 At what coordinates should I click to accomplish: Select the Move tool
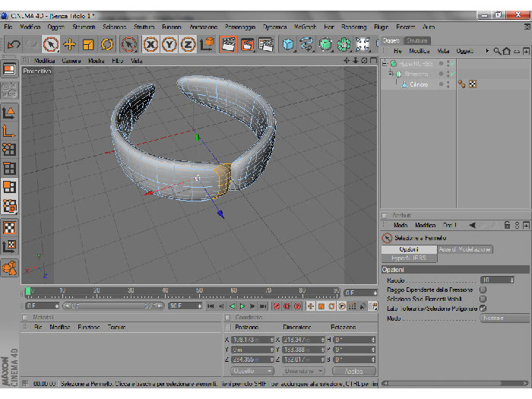(70, 44)
